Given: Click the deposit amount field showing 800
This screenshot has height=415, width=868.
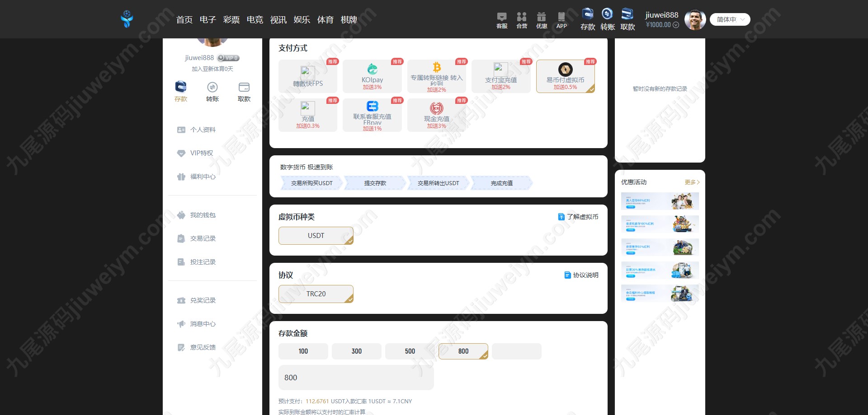Looking at the screenshot, I should tap(356, 378).
